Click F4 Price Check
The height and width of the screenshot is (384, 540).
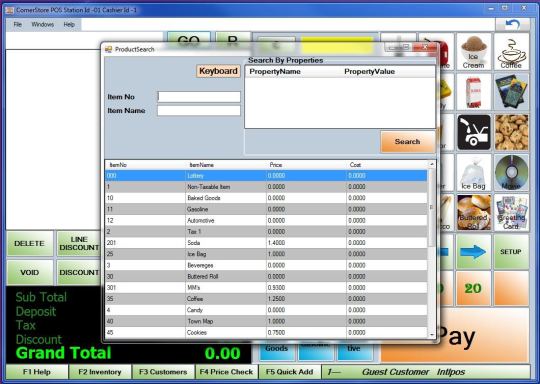[226, 372]
